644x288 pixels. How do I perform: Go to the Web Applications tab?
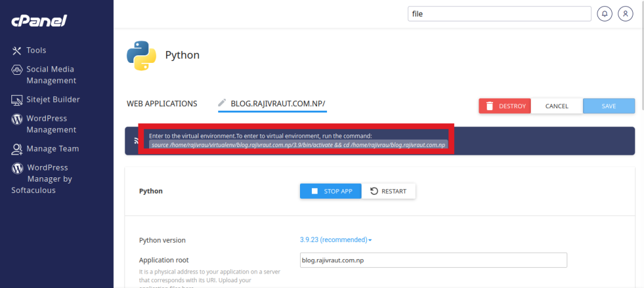click(162, 104)
